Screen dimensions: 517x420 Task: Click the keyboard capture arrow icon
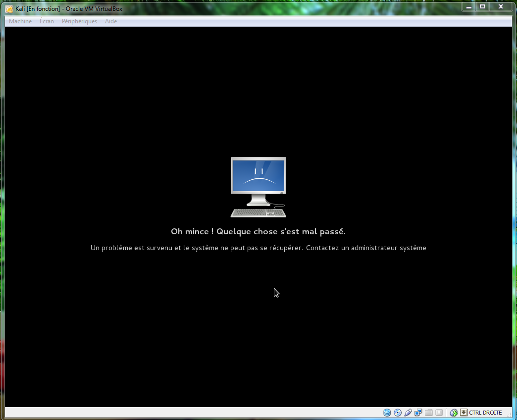pyautogui.click(x=464, y=413)
